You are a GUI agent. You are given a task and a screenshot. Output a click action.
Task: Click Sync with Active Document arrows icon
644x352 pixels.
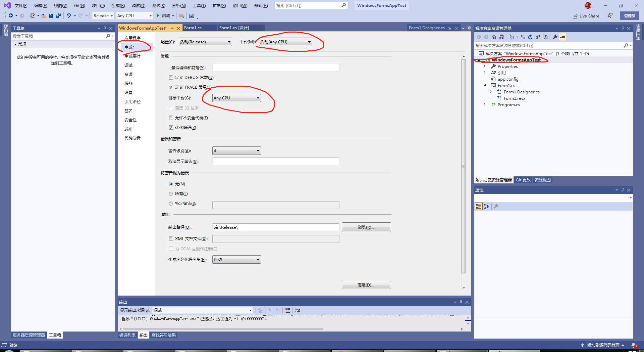point(523,37)
